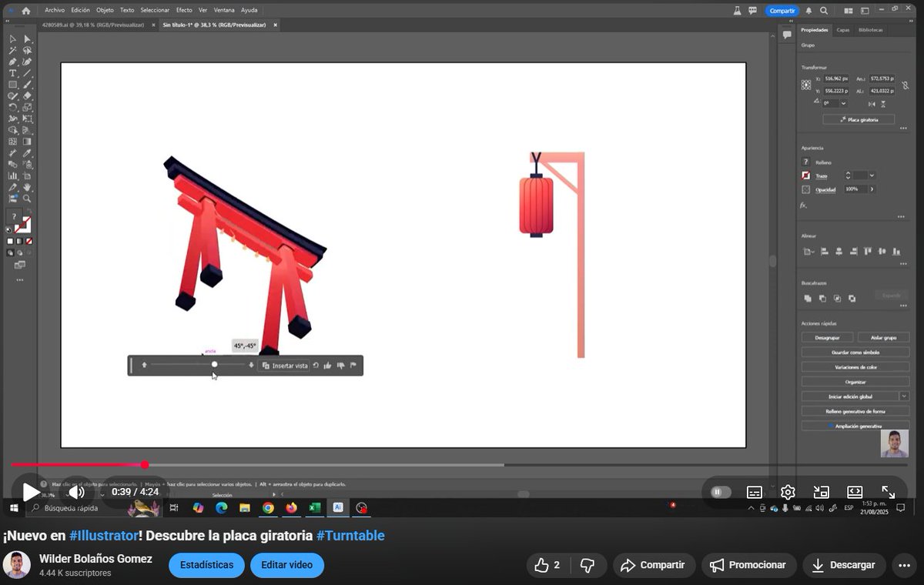This screenshot has height=585, width=924.
Task: Click Insertar vista in turntable bar
Action: 285,366
